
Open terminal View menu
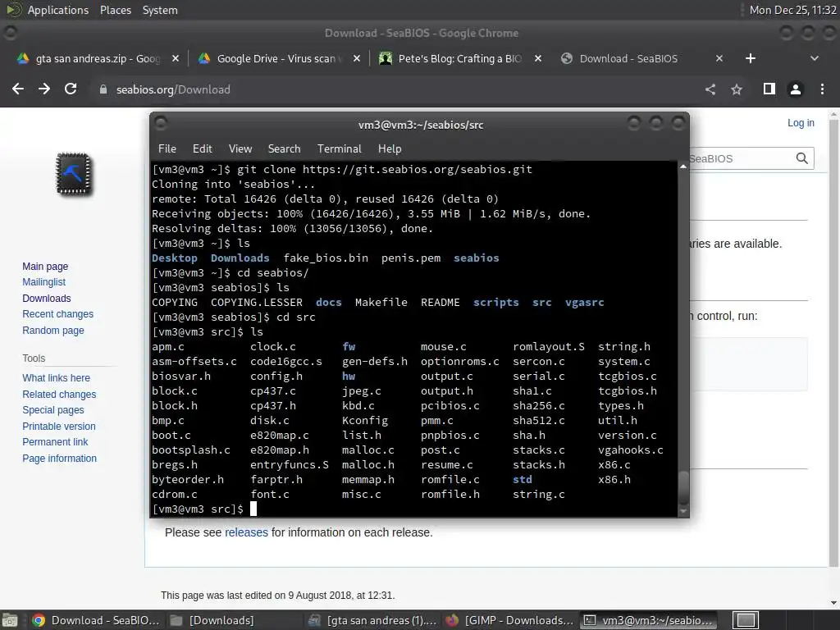click(240, 149)
